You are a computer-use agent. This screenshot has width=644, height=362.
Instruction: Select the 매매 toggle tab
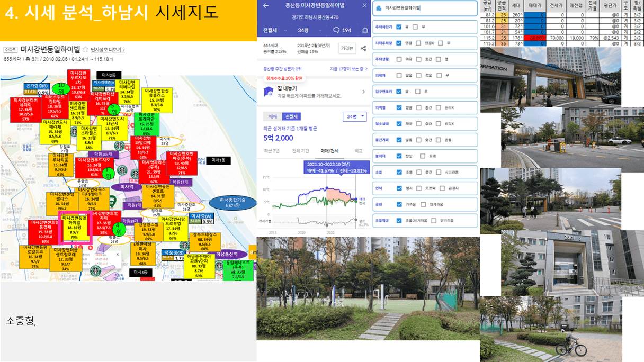point(273,116)
